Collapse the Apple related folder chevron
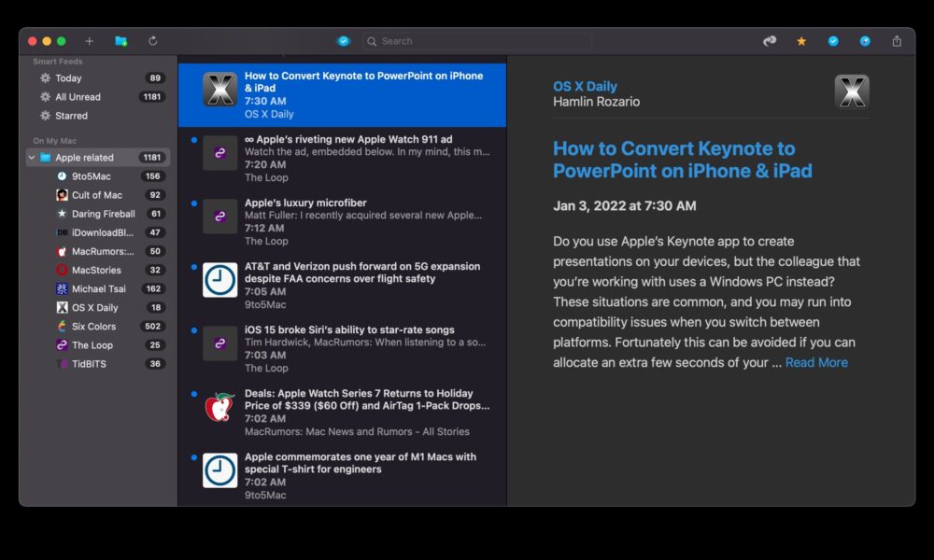934x560 pixels. tap(32, 158)
